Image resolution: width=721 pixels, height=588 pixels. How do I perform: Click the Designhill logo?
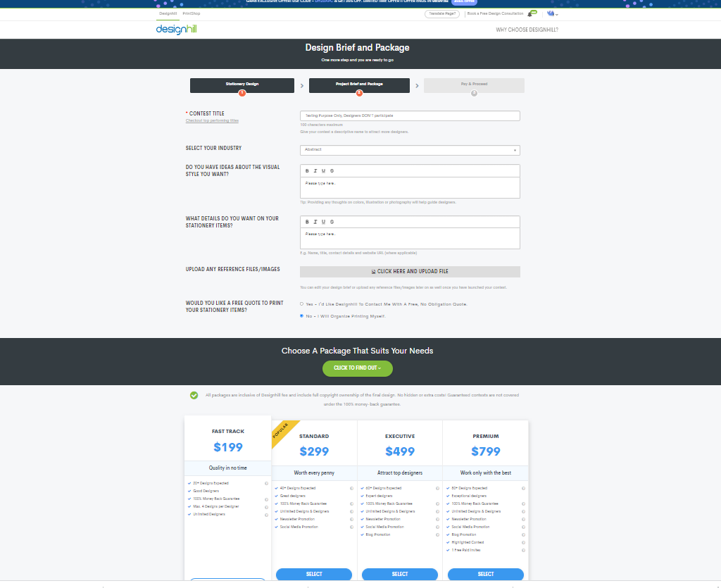click(176, 30)
